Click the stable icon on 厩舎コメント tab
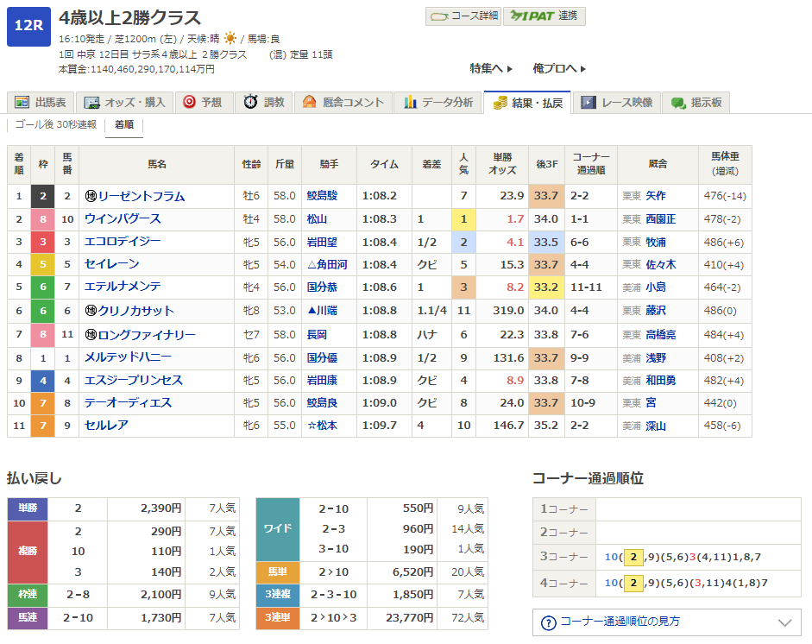This screenshot has width=812, height=644. click(309, 102)
